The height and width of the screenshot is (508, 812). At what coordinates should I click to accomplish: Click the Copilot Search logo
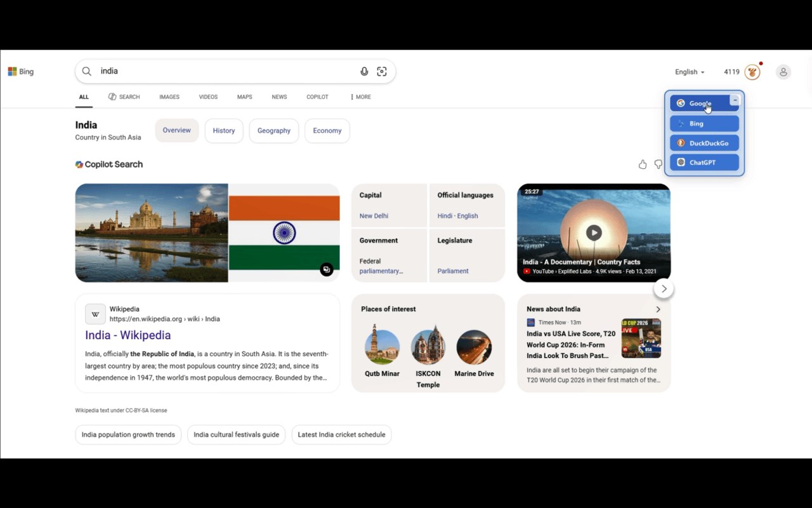79,164
